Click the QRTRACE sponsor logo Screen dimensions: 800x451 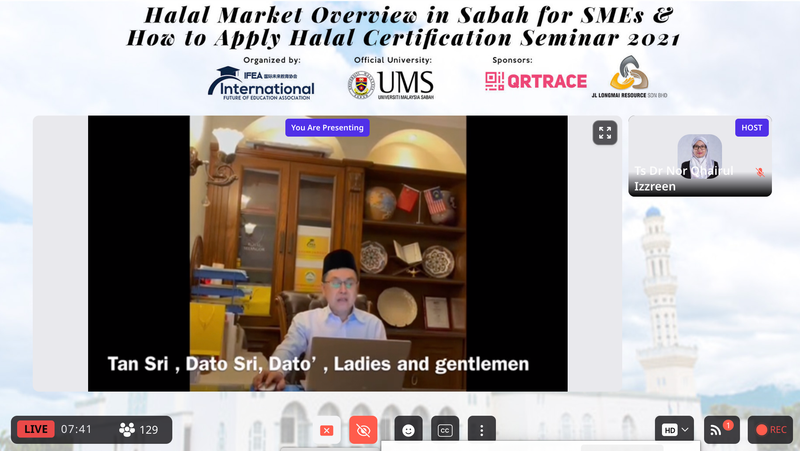pyautogui.click(x=535, y=82)
